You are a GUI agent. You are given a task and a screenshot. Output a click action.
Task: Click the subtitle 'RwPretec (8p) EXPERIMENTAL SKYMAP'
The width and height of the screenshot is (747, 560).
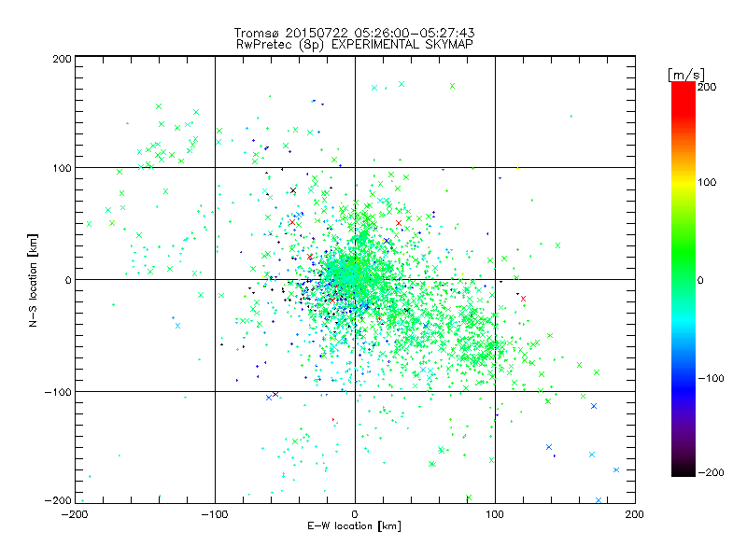pyautogui.click(x=355, y=45)
